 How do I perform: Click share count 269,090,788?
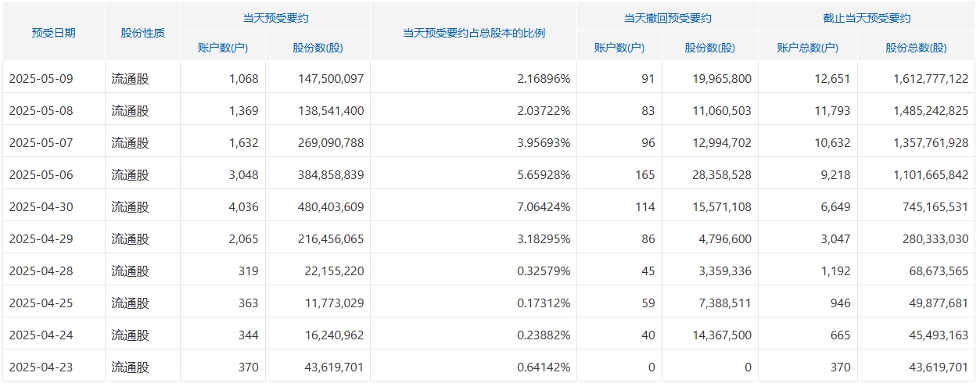click(x=332, y=143)
